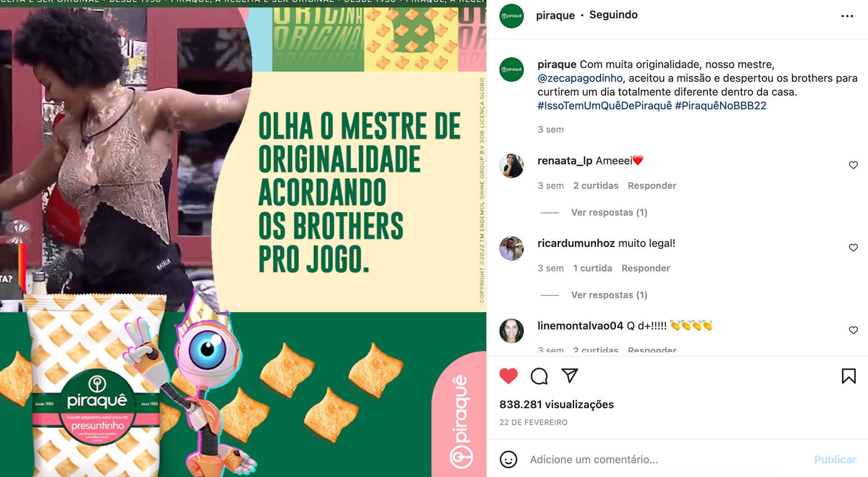Like linemontalvao04's comment heart

click(x=853, y=330)
